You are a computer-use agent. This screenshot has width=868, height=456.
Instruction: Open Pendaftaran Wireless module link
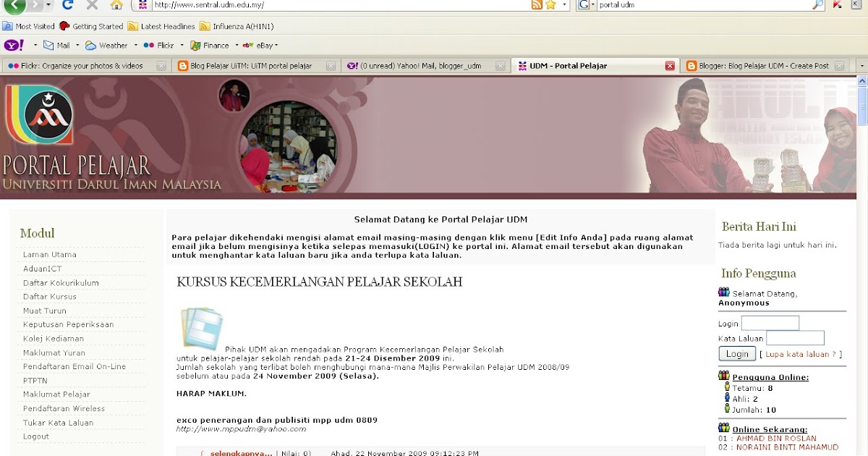(64, 408)
